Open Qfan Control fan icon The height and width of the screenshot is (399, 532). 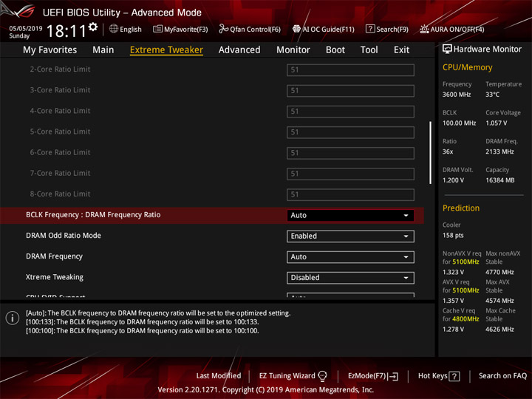tap(223, 29)
